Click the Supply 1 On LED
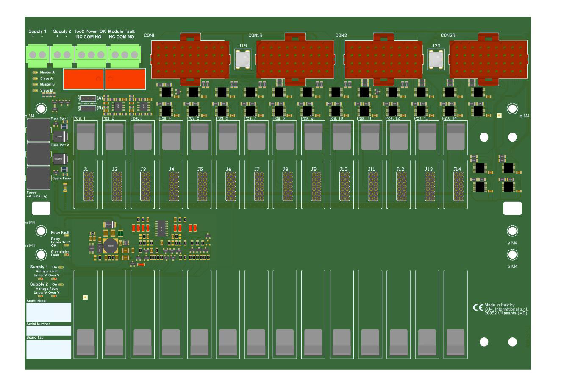The height and width of the screenshot is (392, 564). 61,267
